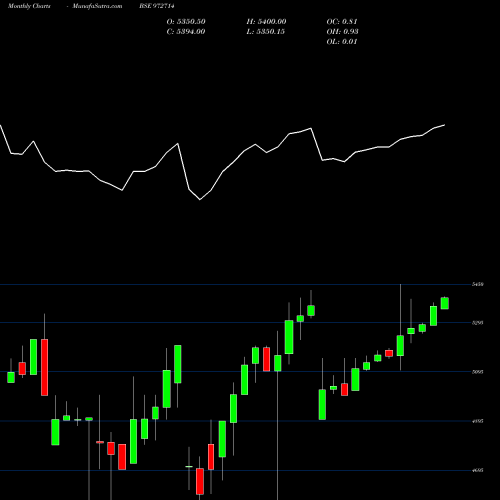Click the OL: 0.01 value
The image size is (500, 500).
[342, 42]
